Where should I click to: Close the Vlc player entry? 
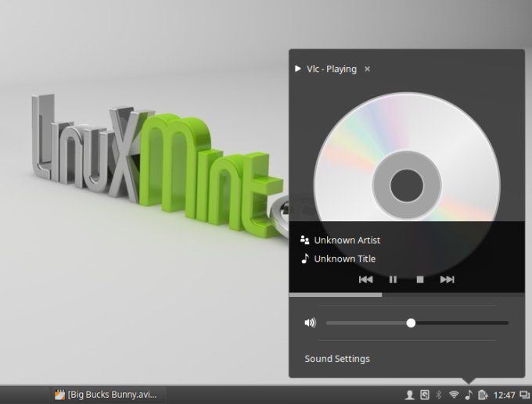(367, 69)
